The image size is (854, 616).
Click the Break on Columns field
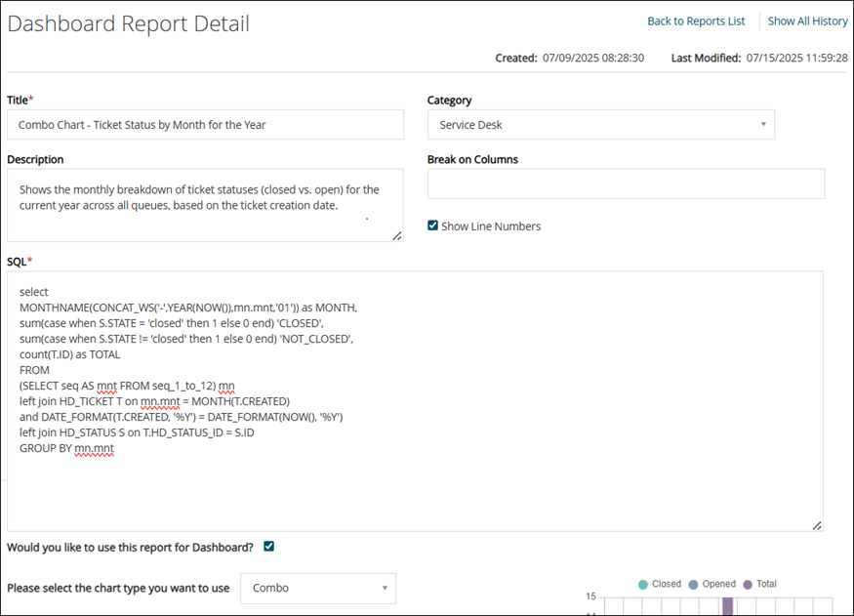(x=626, y=184)
